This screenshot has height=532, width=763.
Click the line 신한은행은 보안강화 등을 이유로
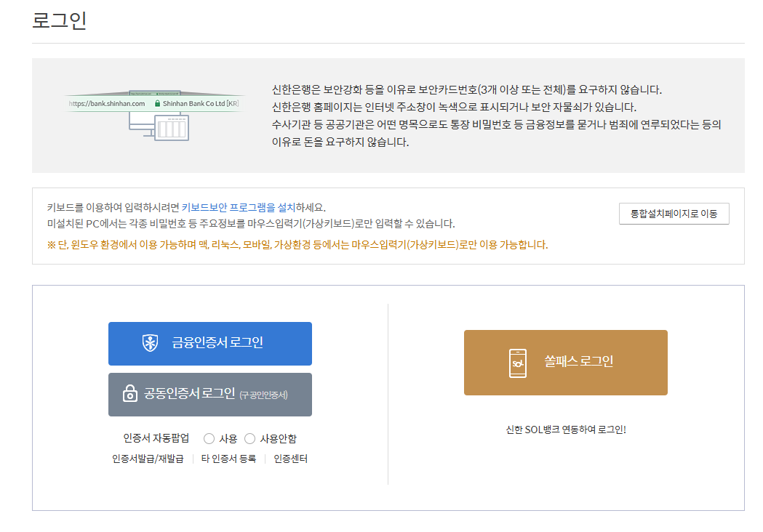click(x=467, y=90)
